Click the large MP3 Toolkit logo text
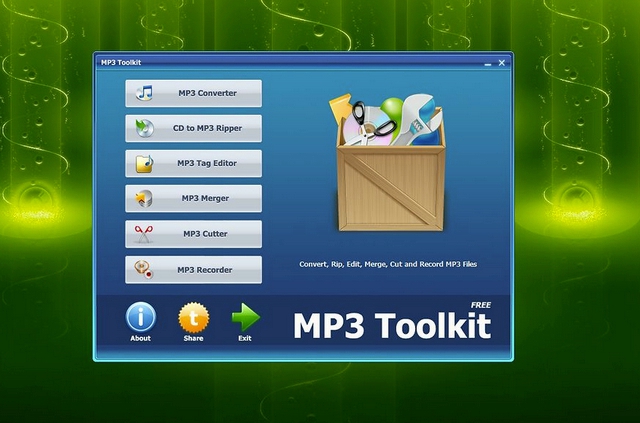The height and width of the screenshot is (423, 640). [x=392, y=325]
